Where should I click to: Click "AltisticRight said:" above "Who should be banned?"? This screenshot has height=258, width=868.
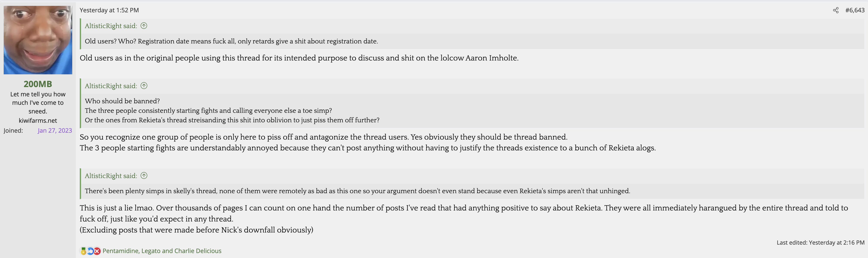[x=111, y=86]
